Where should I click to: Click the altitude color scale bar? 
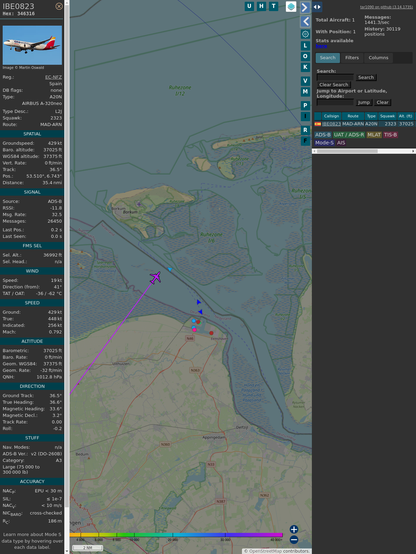(176, 535)
